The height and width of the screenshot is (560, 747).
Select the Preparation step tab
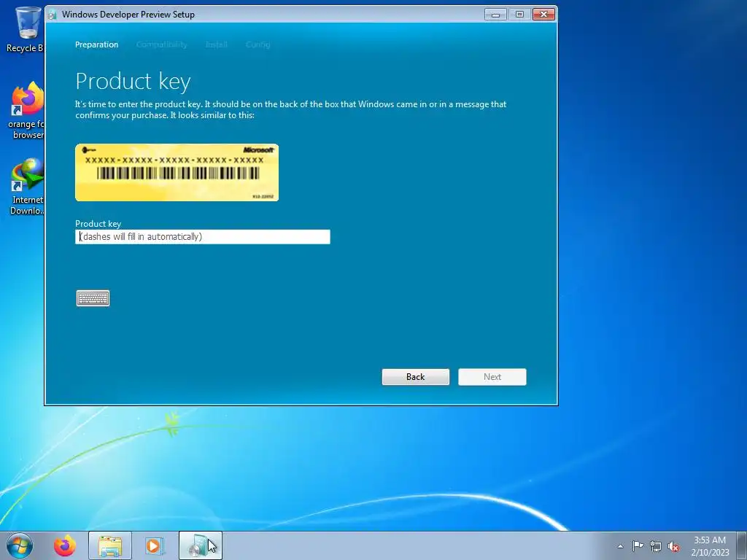(97, 44)
